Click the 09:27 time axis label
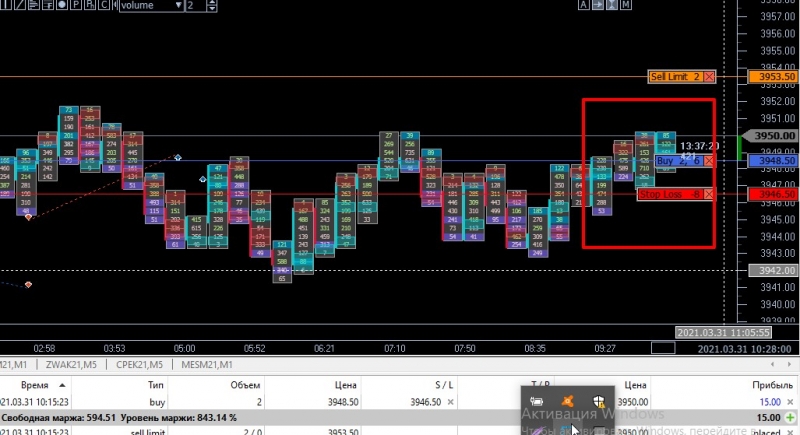This screenshot has height=435, width=800. [605, 348]
